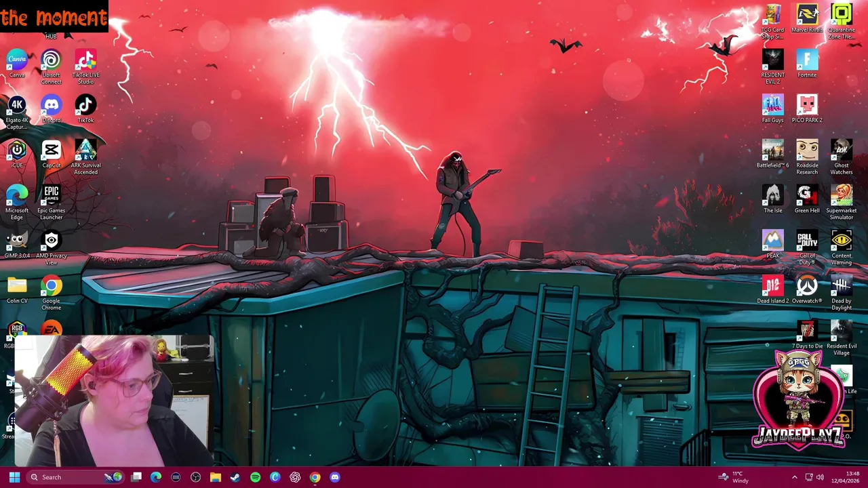Select the Green Hell desktop icon
Viewport: 868px width, 488px height.
point(807,199)
